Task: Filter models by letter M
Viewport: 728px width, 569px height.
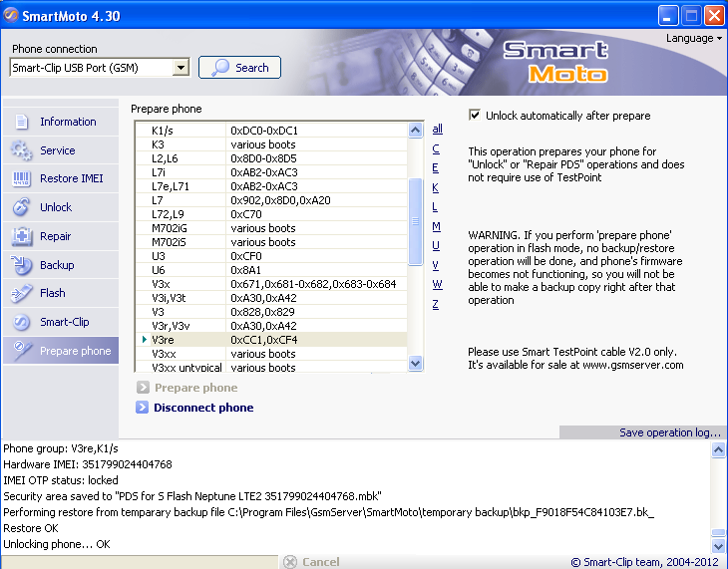Action: 436,226
